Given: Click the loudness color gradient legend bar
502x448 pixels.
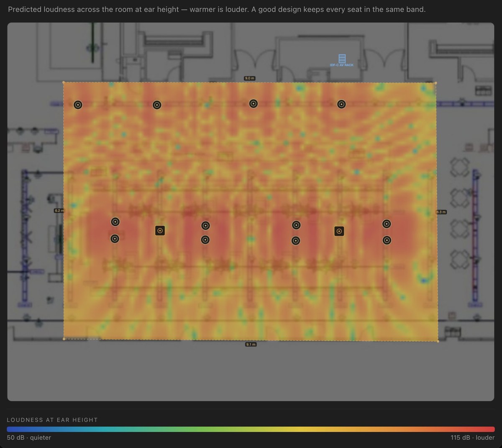Looking at the screenshot, I should [251, 429].
